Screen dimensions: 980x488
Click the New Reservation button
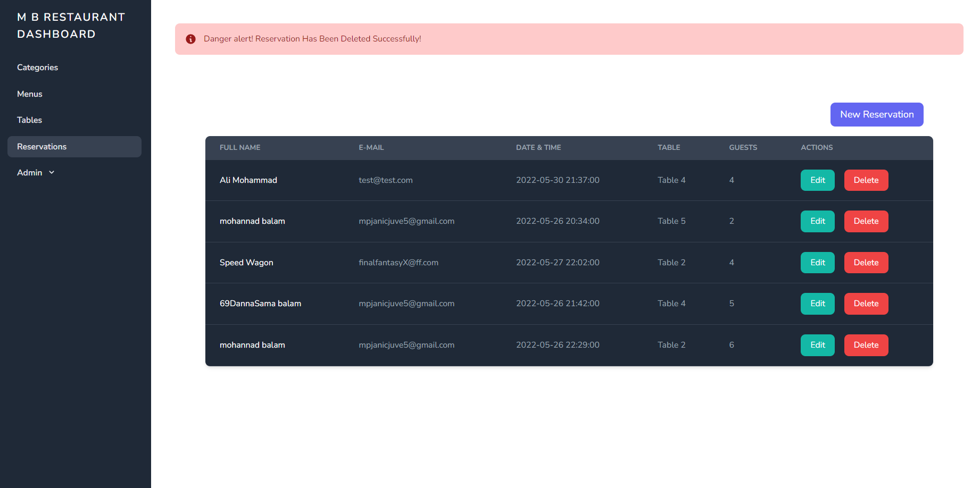tap(877, 115)
